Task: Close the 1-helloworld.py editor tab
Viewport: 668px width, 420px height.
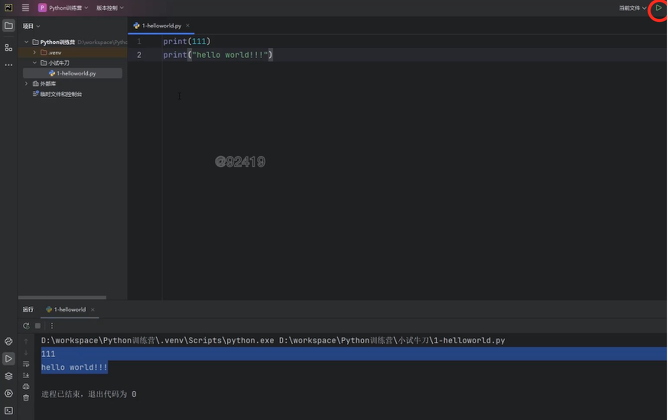Action: [x=187, y=26]
